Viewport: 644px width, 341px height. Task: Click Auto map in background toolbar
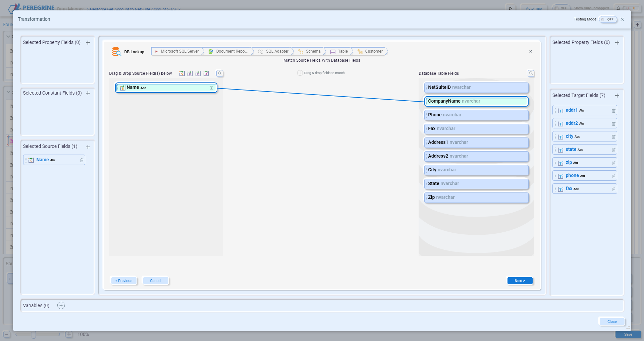click(534, 8)
